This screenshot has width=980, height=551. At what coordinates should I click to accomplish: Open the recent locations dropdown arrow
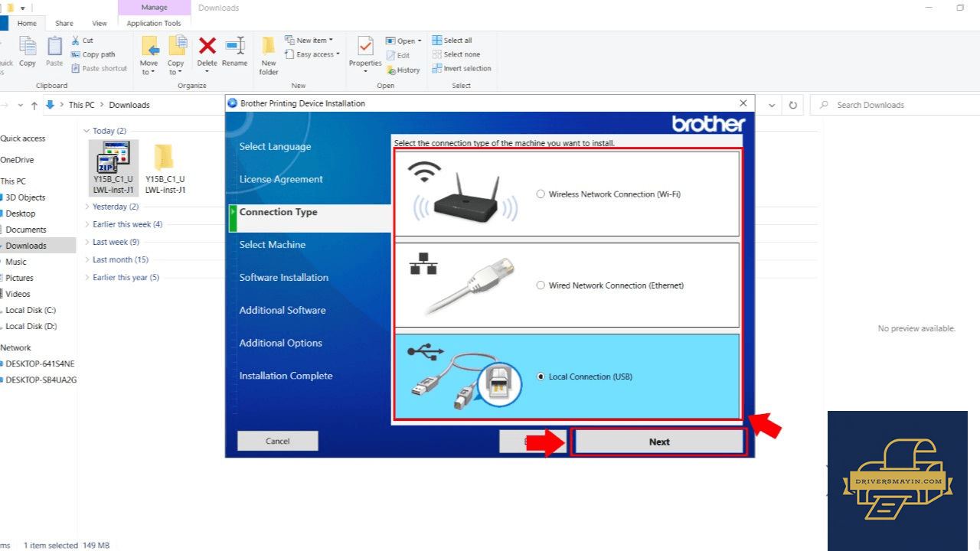(20, 105)
